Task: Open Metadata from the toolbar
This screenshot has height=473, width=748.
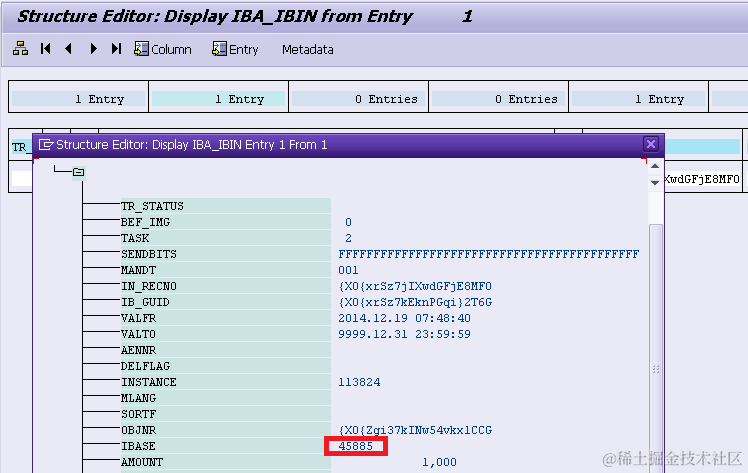Action: [x=308, y=50]
